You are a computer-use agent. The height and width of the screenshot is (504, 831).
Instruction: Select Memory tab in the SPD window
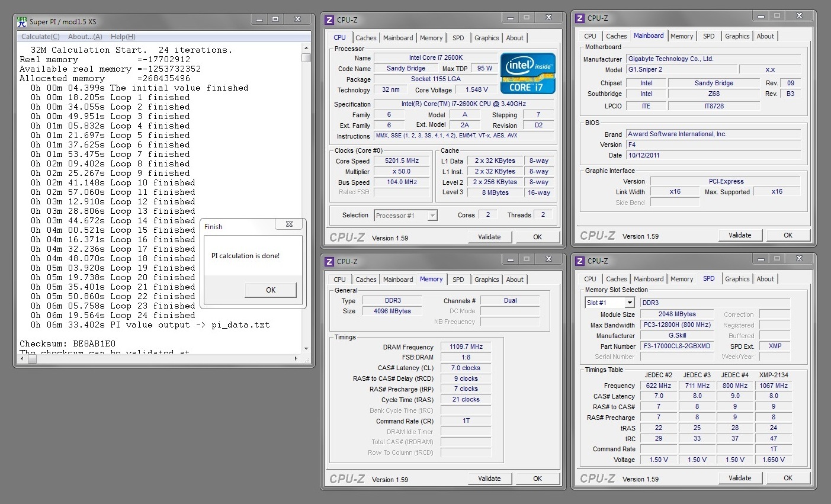(682, 279)
